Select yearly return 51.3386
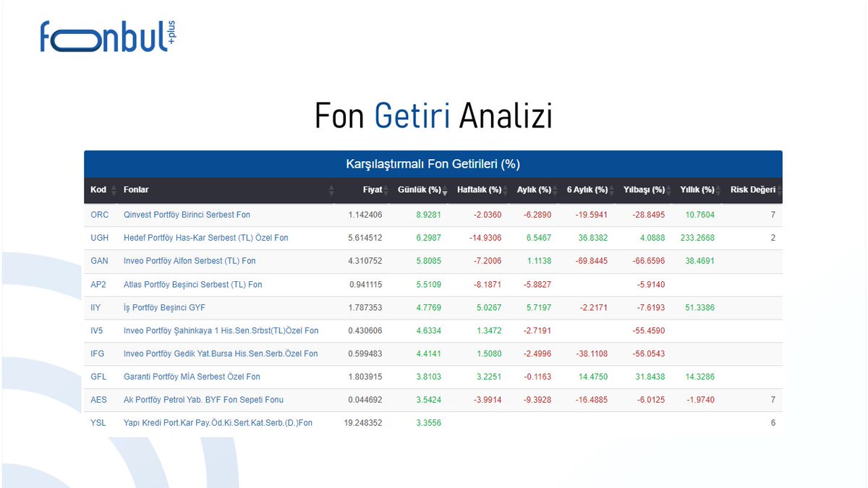Image resolution: width=868 pixels, height=488 pixels. point(699,307)
